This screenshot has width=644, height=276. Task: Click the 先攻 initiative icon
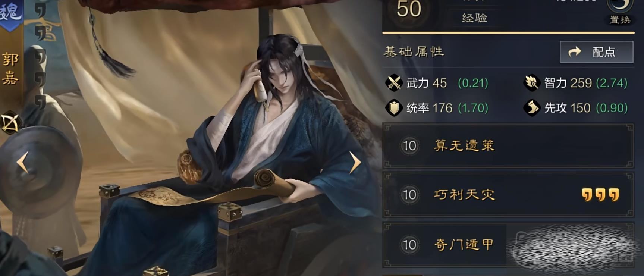point(532,108)
